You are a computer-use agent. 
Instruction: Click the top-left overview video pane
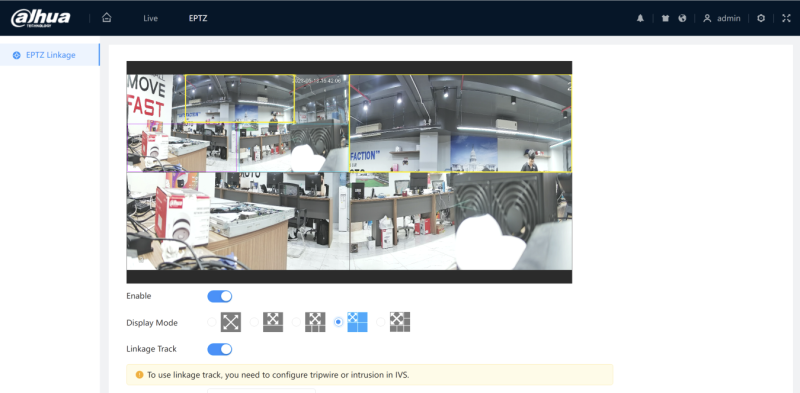point(238,123)
